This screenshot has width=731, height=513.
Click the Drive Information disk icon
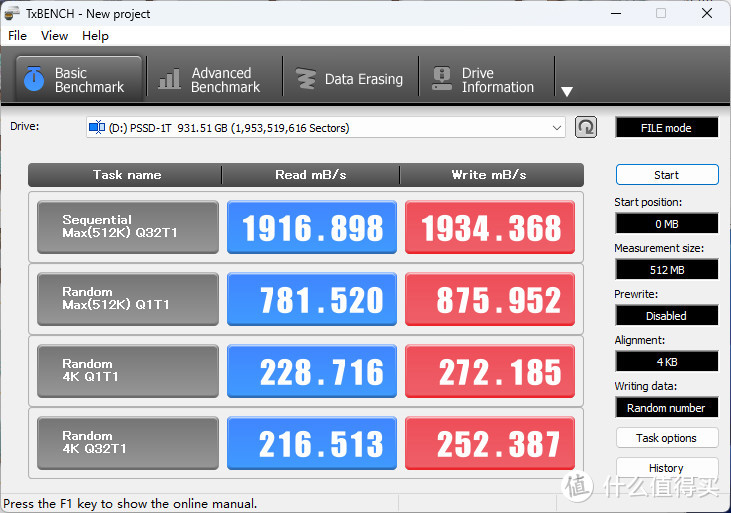point(441,78)
